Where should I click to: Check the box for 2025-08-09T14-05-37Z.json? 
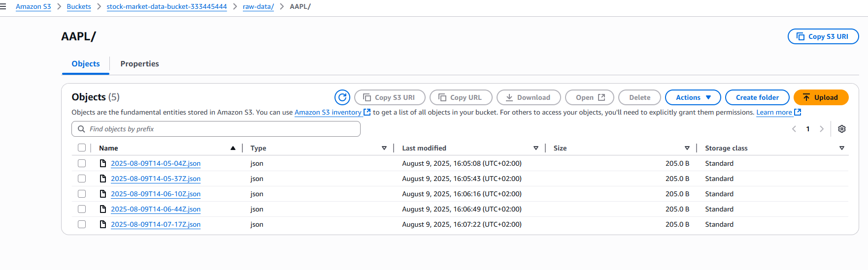(x=82, y=179)
